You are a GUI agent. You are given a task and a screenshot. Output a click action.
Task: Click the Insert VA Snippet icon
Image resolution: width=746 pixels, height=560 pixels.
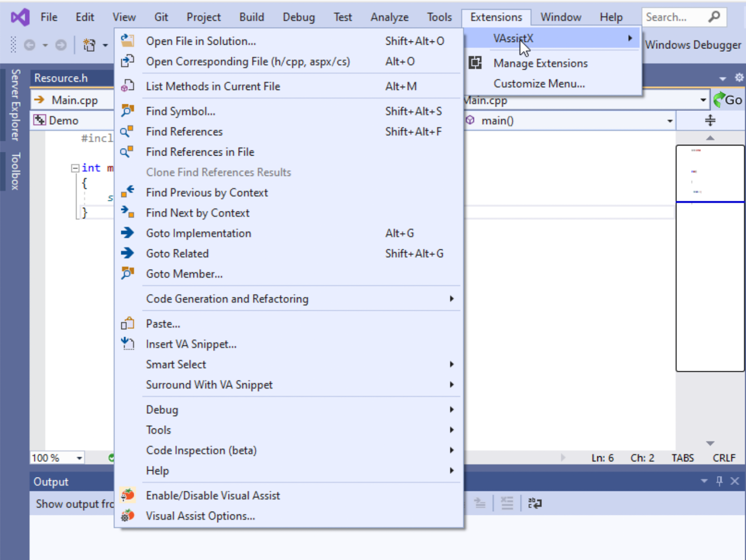(127, 344)
